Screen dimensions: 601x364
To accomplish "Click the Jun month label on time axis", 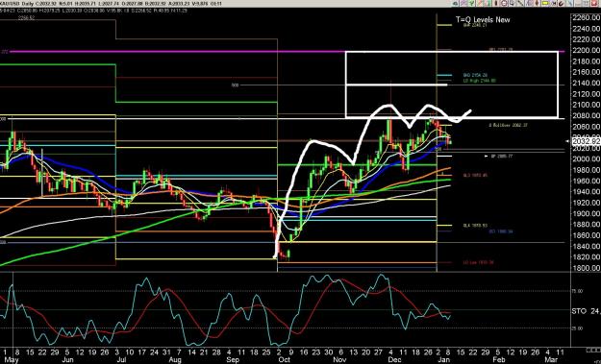I will (67, 360).
